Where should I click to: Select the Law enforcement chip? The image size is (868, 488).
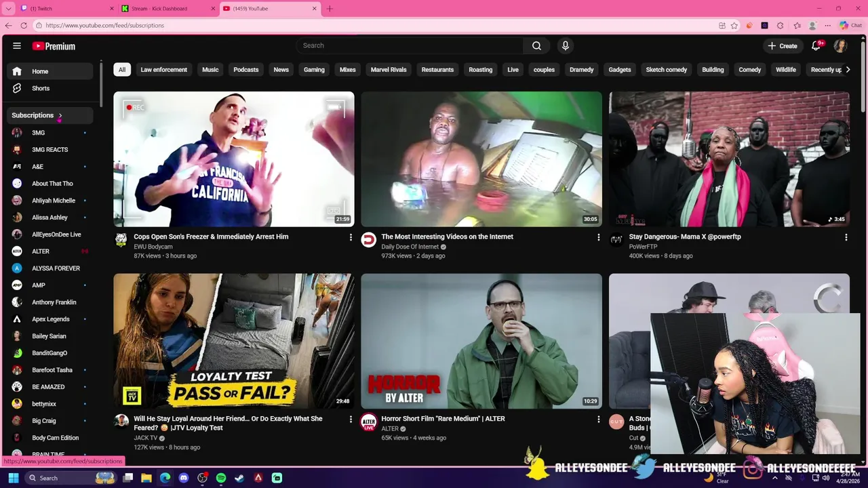[163, 70]
